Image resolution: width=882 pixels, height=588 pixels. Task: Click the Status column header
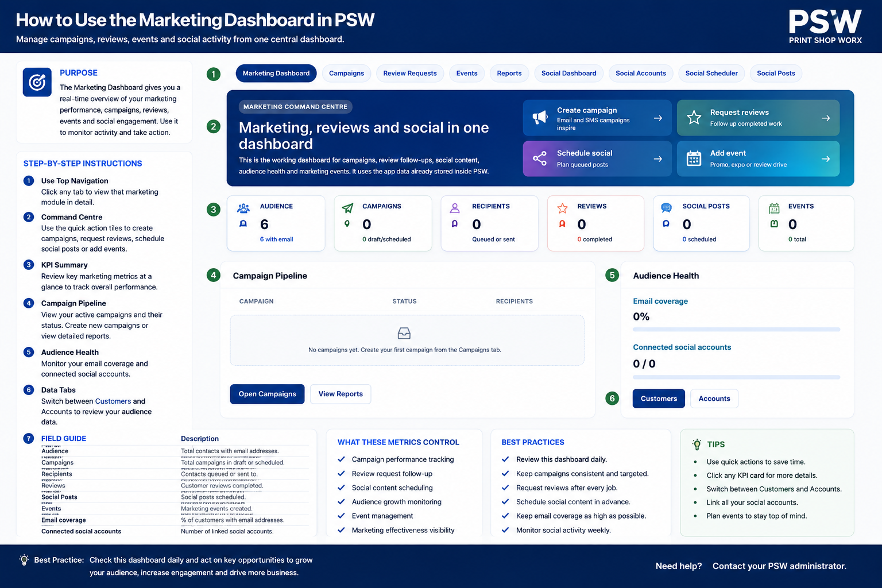point(404,301)
